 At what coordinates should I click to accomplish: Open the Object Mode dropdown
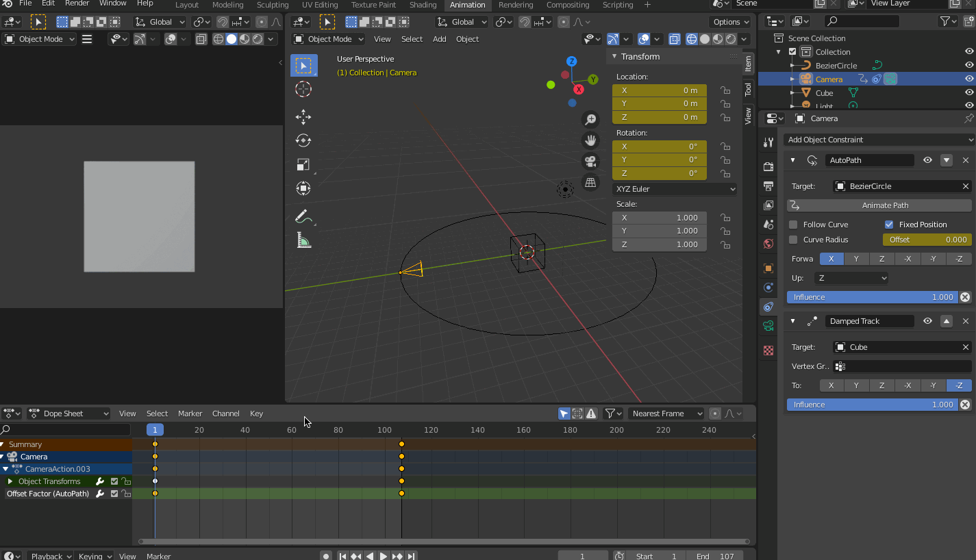327,39
